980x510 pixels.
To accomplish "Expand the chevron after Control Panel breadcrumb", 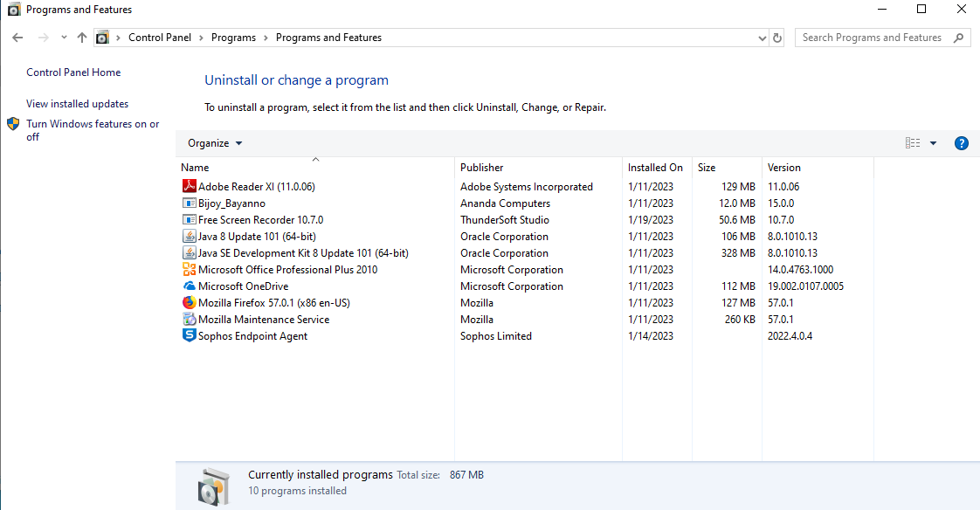I will (x=201, y=38).
